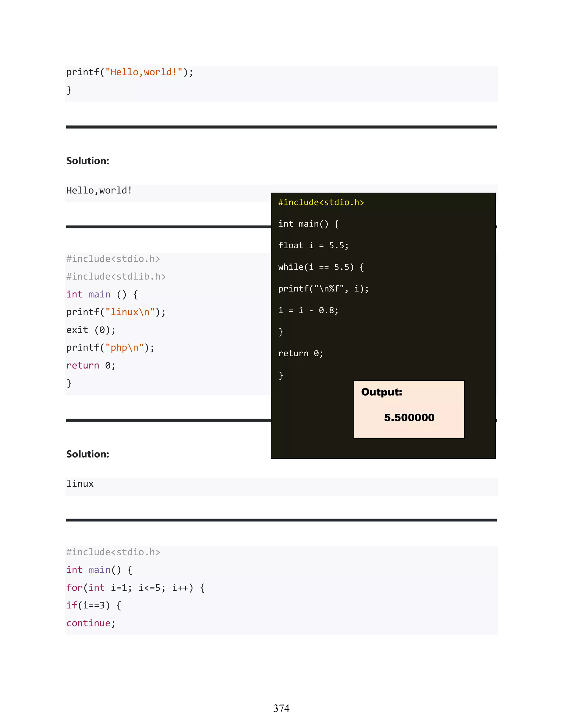The height and width of the screenshot is (728, 563).
Task: Click the gray #include<stdlib.h> line
Action: tap(116, 277)
